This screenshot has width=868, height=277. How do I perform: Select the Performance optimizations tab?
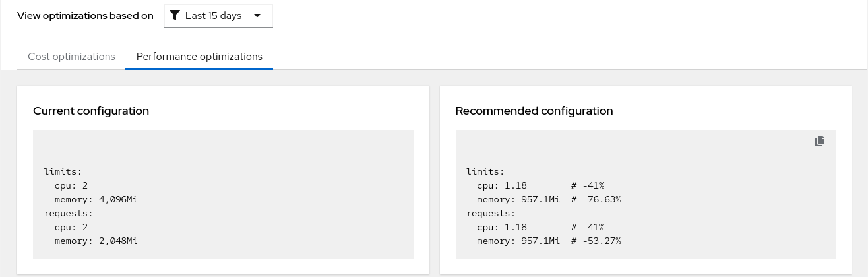[199, 57]
